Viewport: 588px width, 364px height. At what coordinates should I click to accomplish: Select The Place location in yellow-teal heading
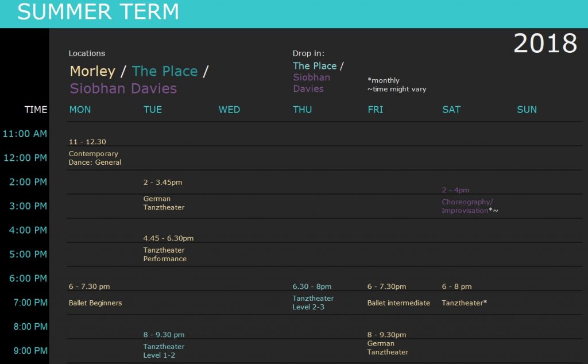point(165,71)
